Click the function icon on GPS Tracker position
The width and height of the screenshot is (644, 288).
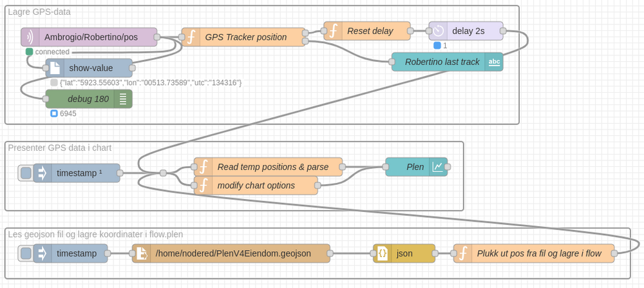(x=191, y=37)
